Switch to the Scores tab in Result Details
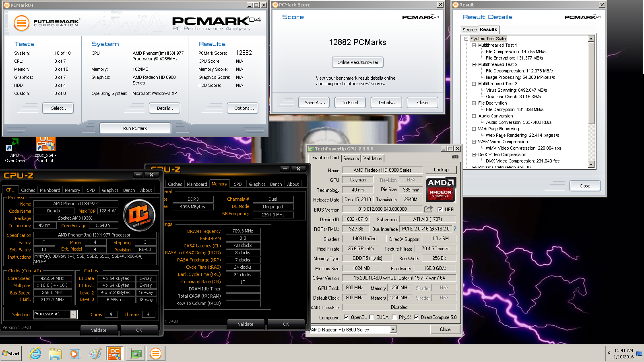The height and width of the screenshot is (362, 644). click(469, 30)
